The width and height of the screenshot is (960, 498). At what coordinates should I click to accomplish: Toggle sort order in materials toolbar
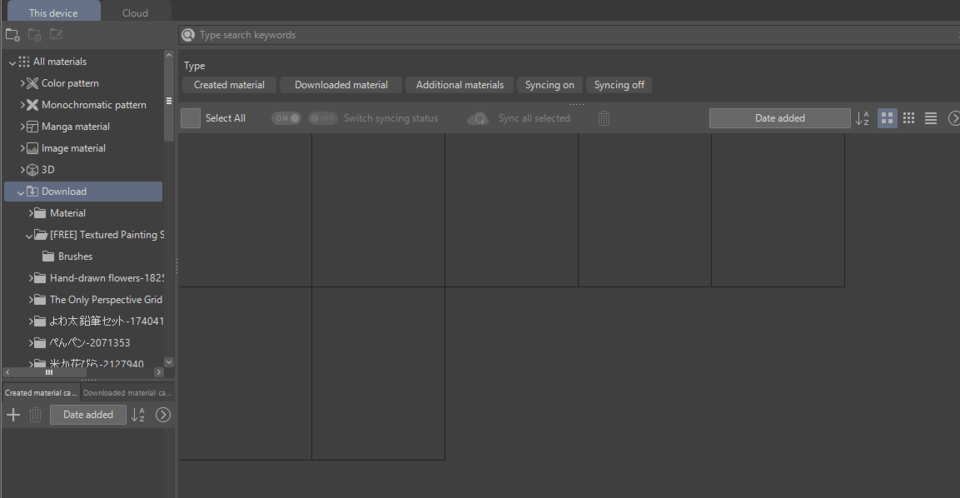(863, 118)
